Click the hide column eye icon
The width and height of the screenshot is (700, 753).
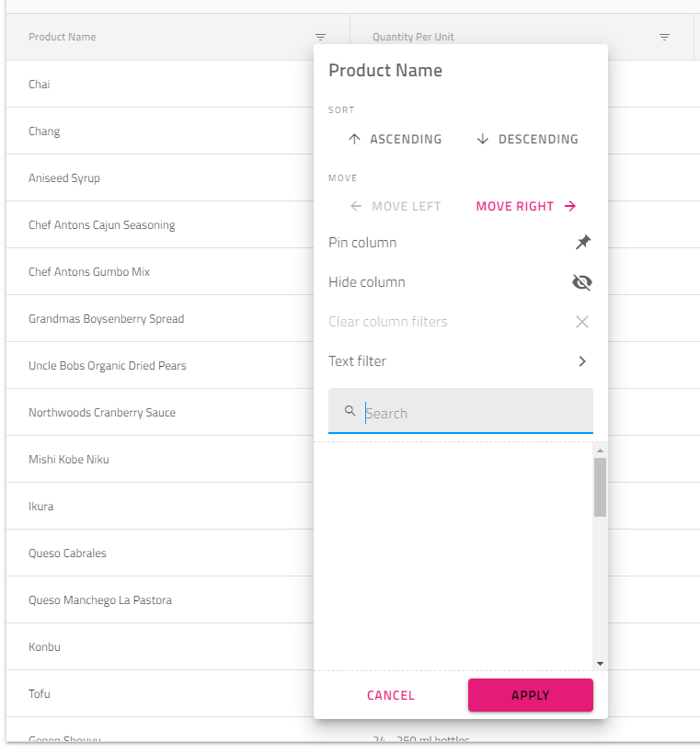tap(582, 282)
